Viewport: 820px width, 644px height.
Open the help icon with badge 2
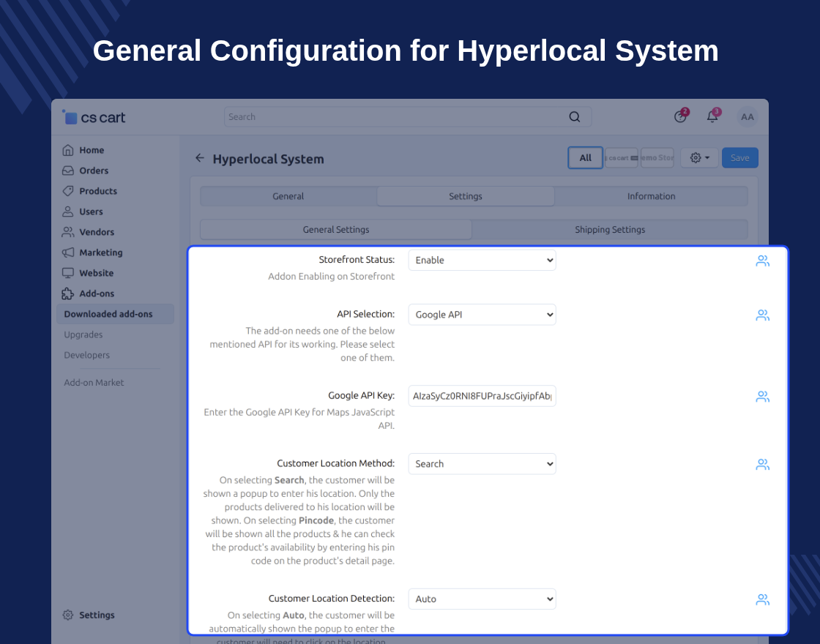(x=680, y=116)
